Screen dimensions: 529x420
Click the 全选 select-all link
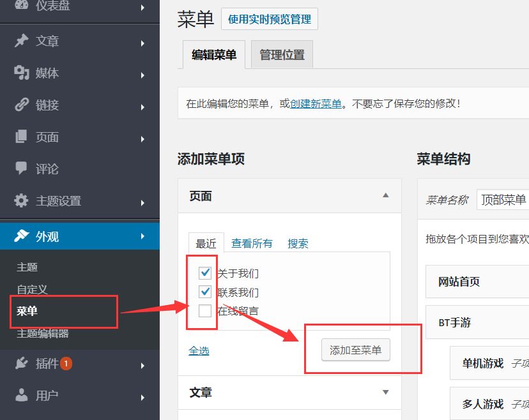click(199, 351)
